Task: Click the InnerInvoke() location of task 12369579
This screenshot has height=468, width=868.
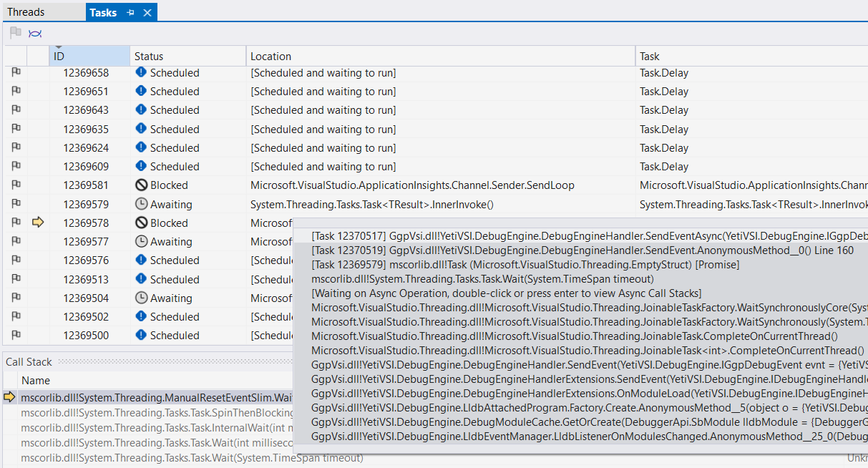Action: tap(372, 204)
